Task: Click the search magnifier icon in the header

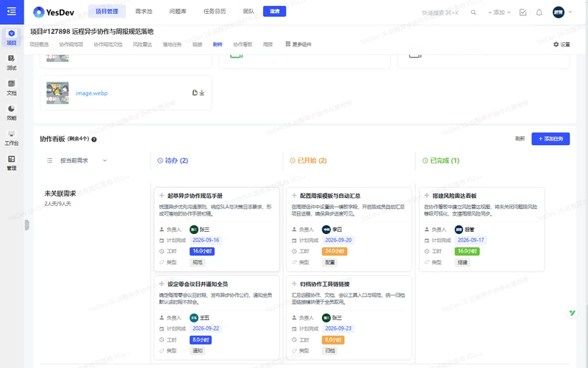Action: click(473, 13)
